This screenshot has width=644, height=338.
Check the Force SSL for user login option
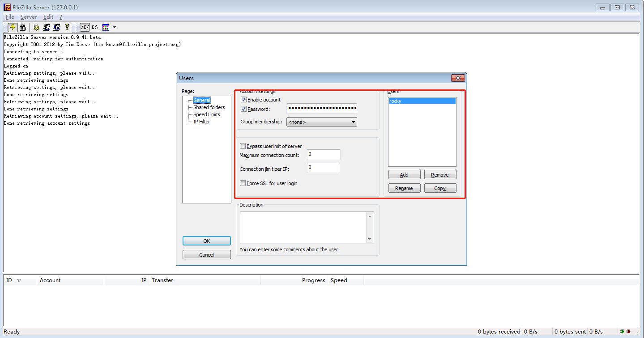(243, 183)
